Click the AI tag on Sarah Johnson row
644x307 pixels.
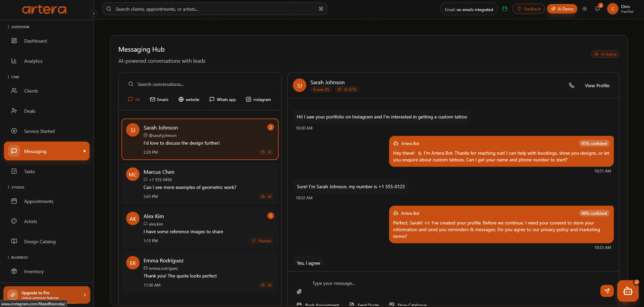[266, 152]
